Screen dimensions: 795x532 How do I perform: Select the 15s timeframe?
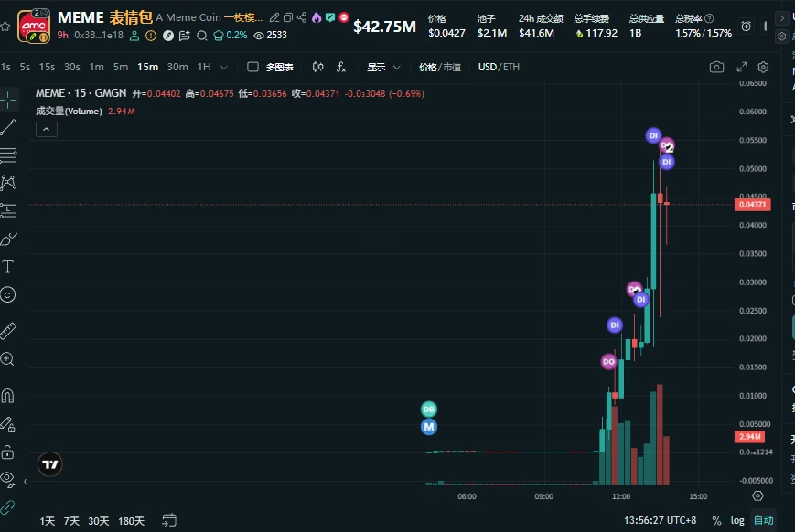click(x=48, y=67)
